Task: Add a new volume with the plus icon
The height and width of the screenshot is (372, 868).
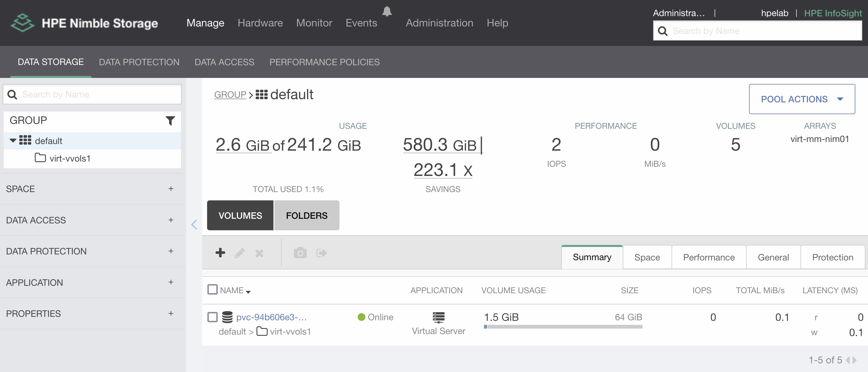Action: [x=220, y=253]
